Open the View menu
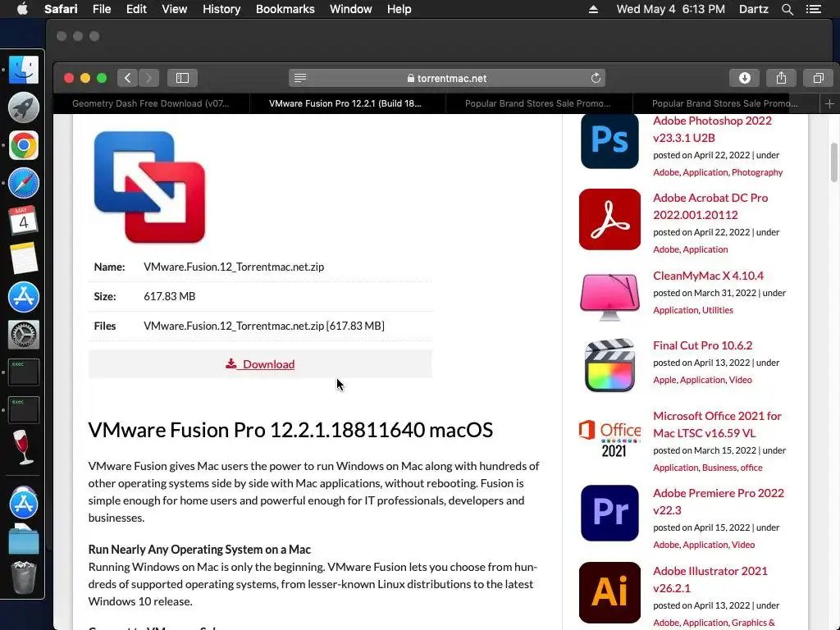This screenshot has height=630, width=840. click(174, 9)
